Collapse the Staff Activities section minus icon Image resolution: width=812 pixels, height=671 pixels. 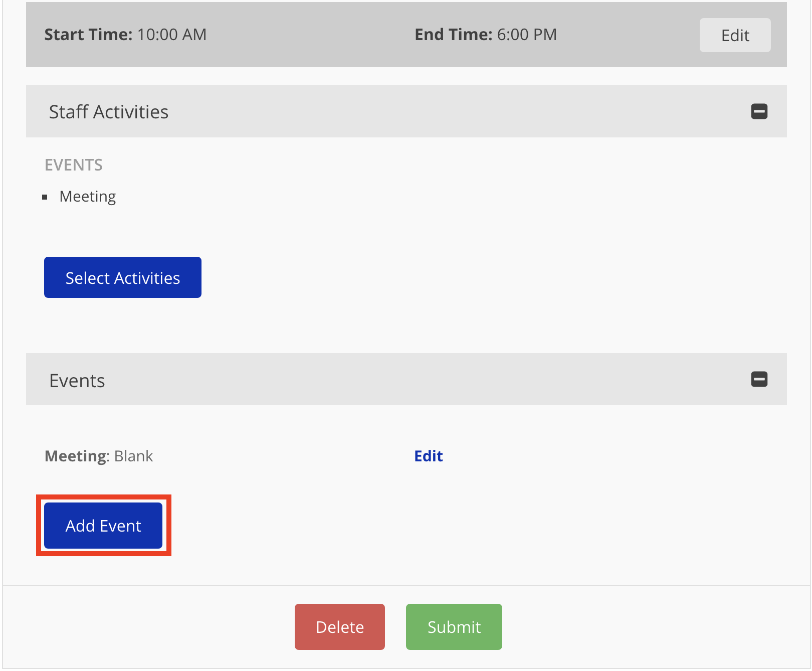pyautogui.click(x=759, y=111)
